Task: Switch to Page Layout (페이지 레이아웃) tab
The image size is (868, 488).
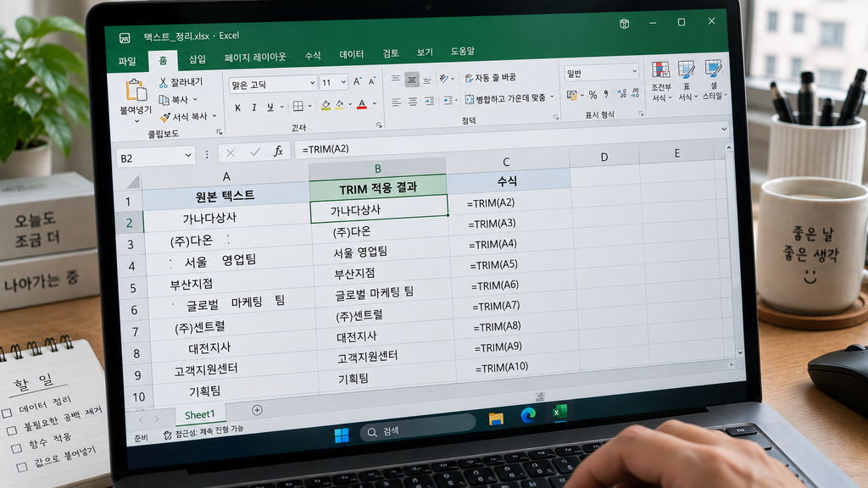Action: (x=255, y=57)
